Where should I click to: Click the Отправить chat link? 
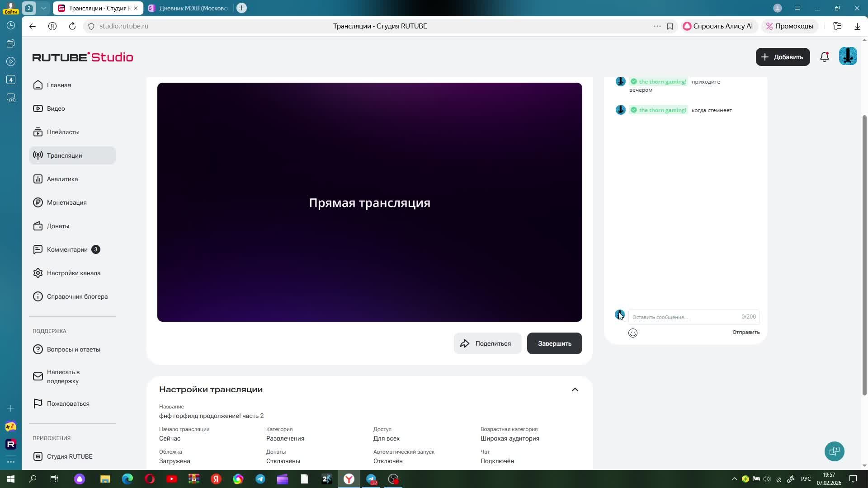point(745,332)
